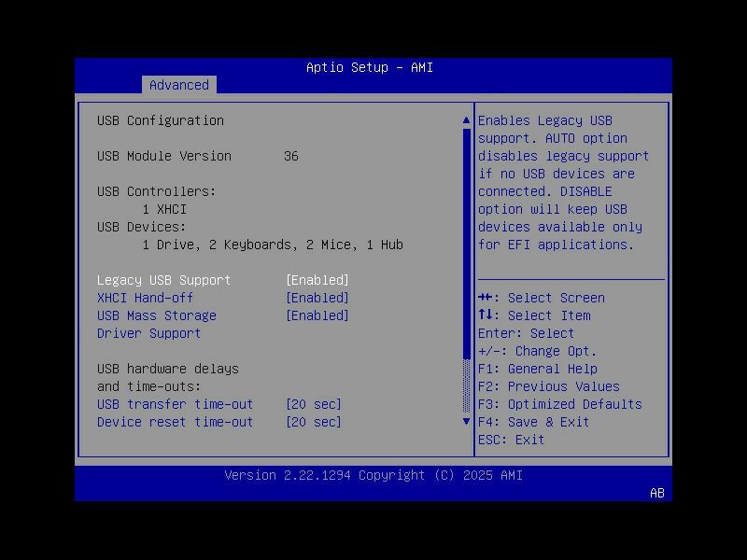Click the scrollbar up arrow
This screenshot has width=747, height=560.
(x=465, y=119)
